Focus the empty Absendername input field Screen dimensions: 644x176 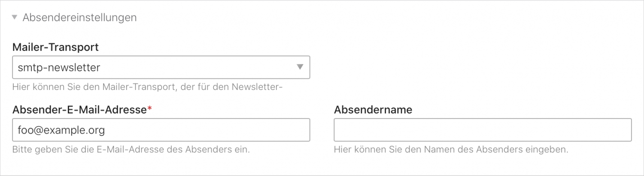pos(483,130)
